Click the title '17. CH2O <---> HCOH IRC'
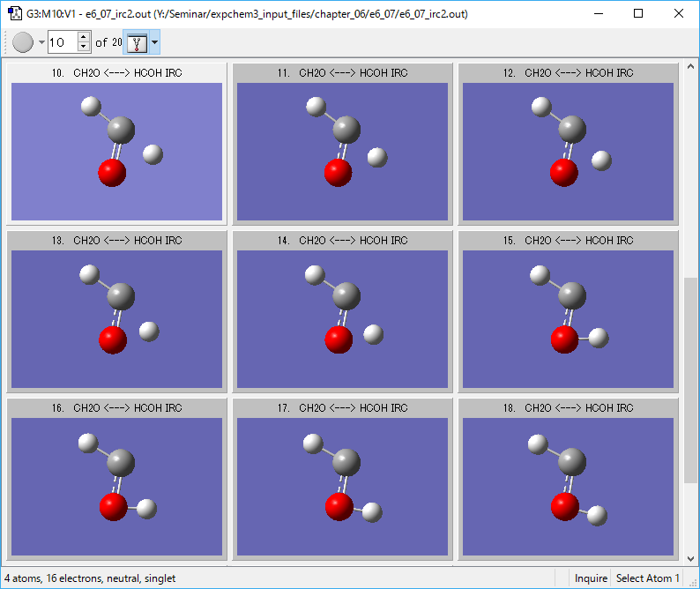Viewport: 700px width, 589px height. (342, 407)
